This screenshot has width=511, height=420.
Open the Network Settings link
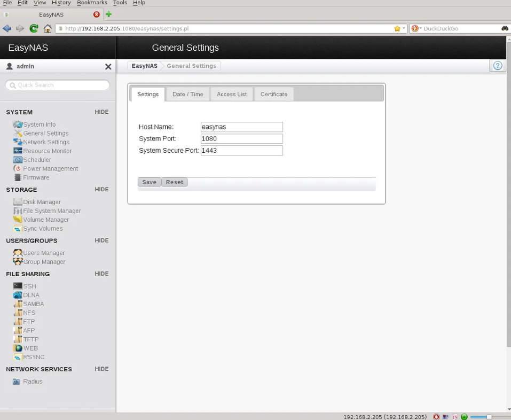click(46, 142)
